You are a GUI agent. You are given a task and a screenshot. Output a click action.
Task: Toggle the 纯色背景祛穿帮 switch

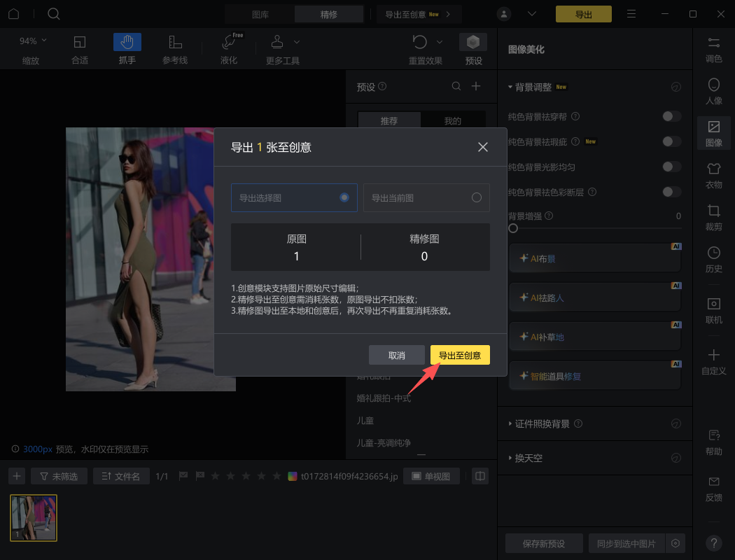pos(671,116)
